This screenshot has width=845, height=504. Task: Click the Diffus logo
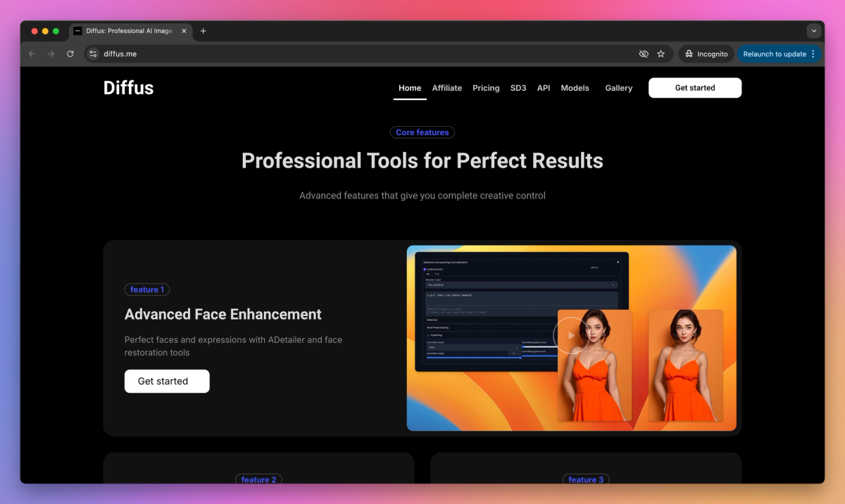click(x=128, y=87)
